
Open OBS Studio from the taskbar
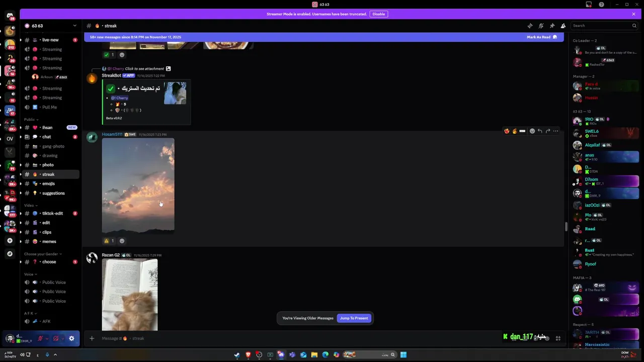pyautogui.click(x=259, y=354)
